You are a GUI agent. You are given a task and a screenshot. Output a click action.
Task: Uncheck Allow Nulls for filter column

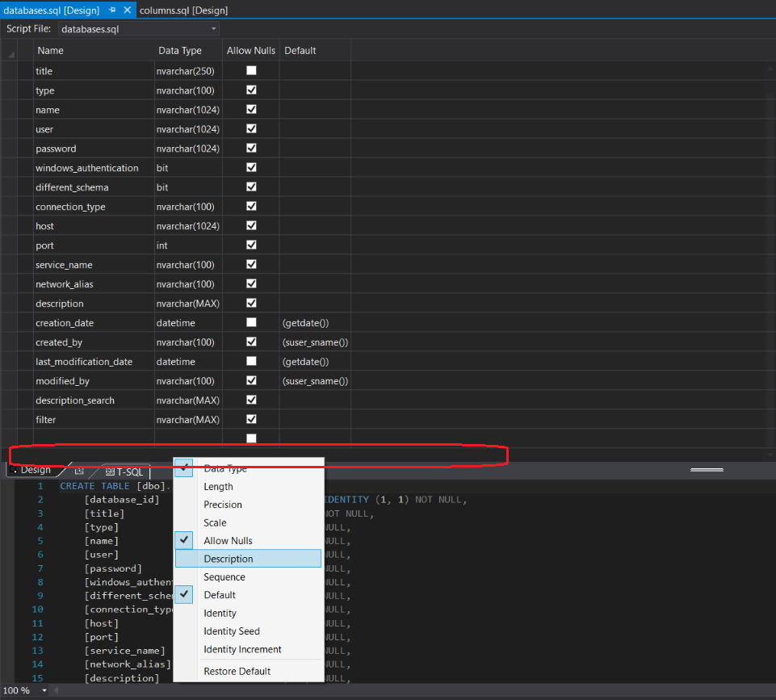point(251,420)
